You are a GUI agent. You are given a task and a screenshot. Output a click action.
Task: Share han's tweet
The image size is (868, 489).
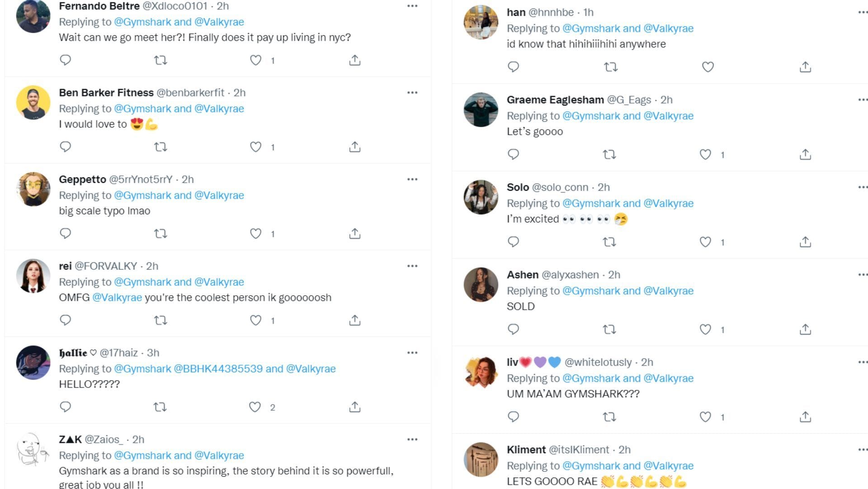pyautogui.click(x=805, y=66)
